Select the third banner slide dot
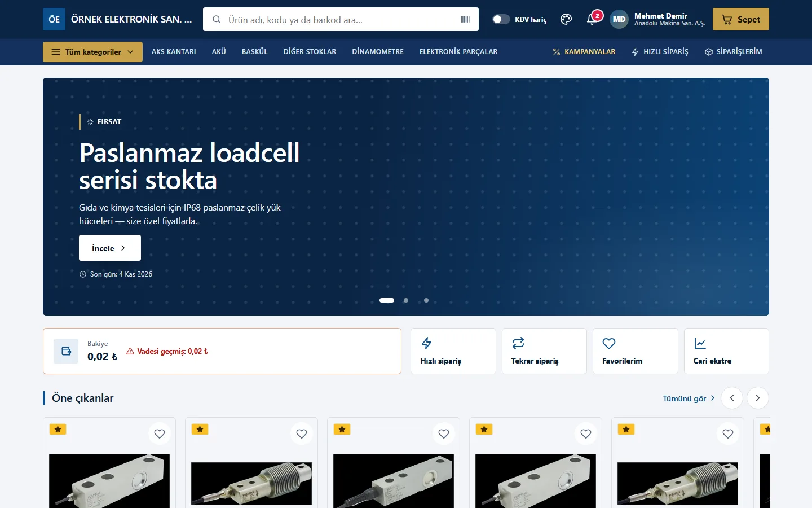The image size is (812, 508). coord(426,300)
